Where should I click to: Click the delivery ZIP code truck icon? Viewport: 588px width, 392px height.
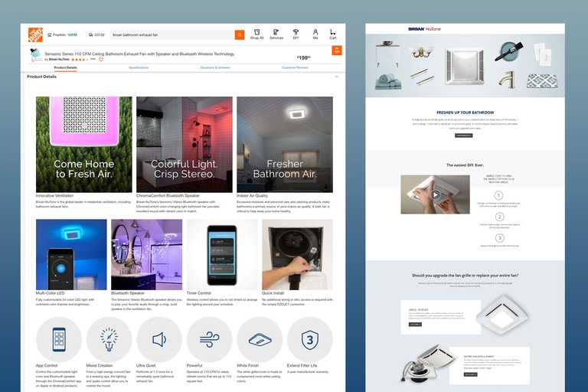tap(91, 35)
